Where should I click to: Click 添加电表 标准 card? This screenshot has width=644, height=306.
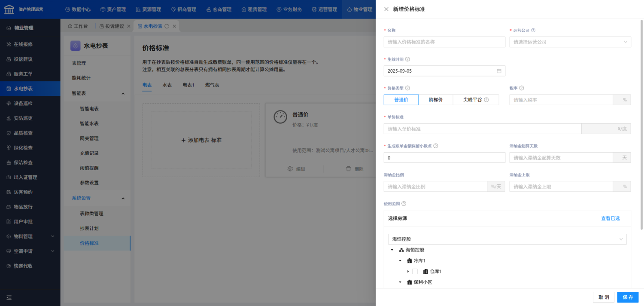tap(201, 140)
